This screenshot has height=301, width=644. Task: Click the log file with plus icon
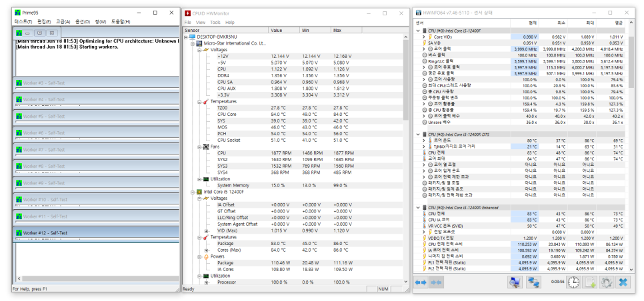coord(589,282)
